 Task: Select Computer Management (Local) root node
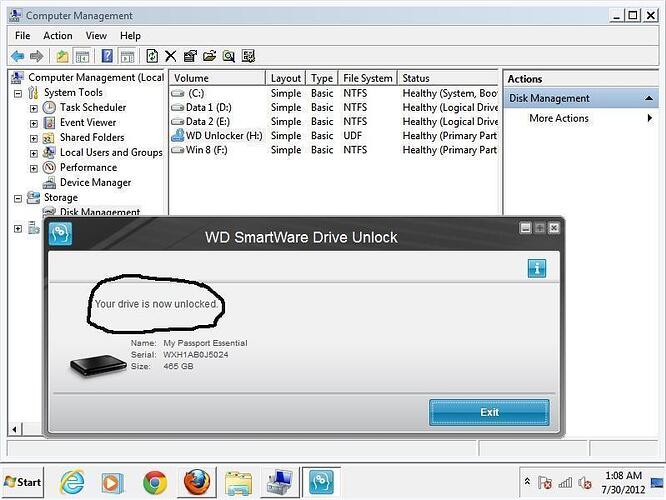(x=96, y=77)
